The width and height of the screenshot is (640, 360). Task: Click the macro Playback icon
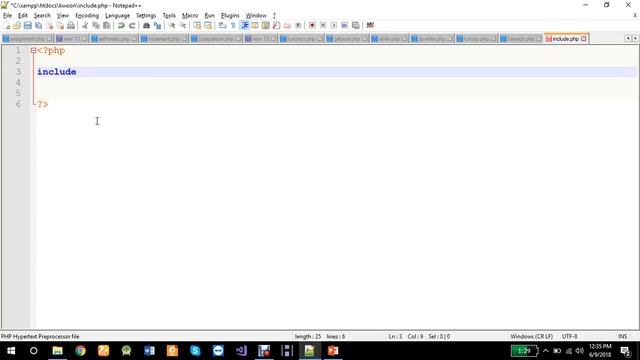(x=333, y=25)
